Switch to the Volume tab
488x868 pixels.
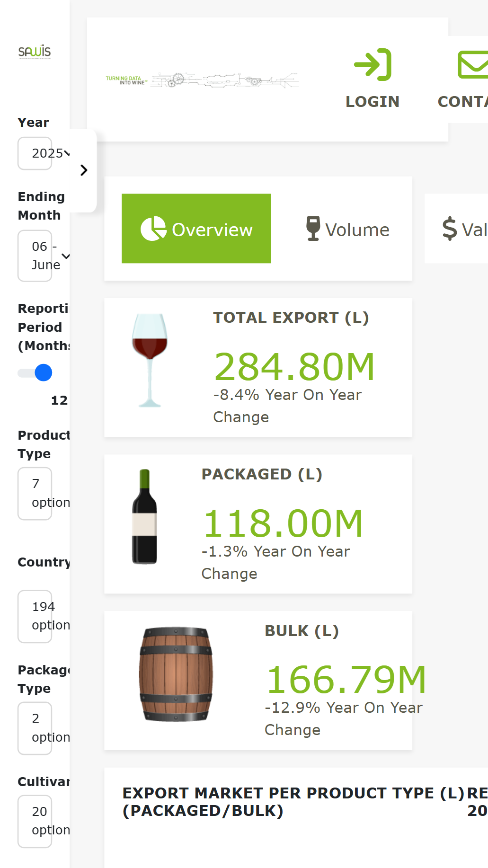(x=348, y=230)
